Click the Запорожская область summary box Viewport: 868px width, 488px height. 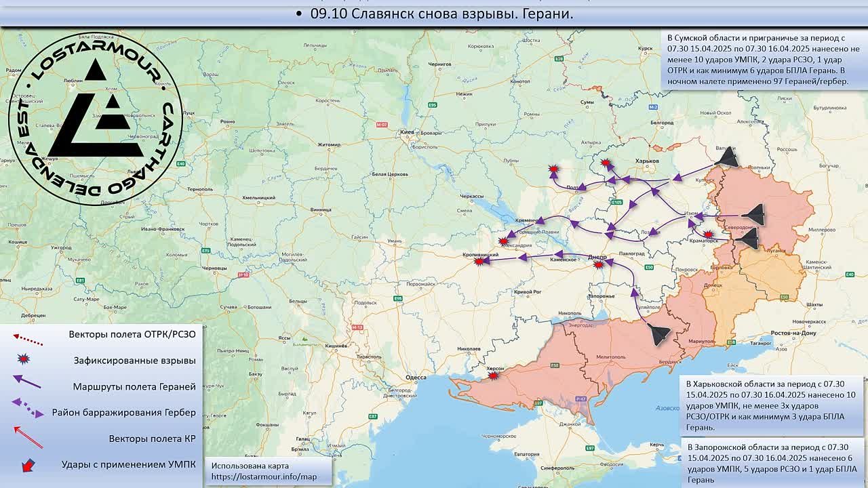772,463
